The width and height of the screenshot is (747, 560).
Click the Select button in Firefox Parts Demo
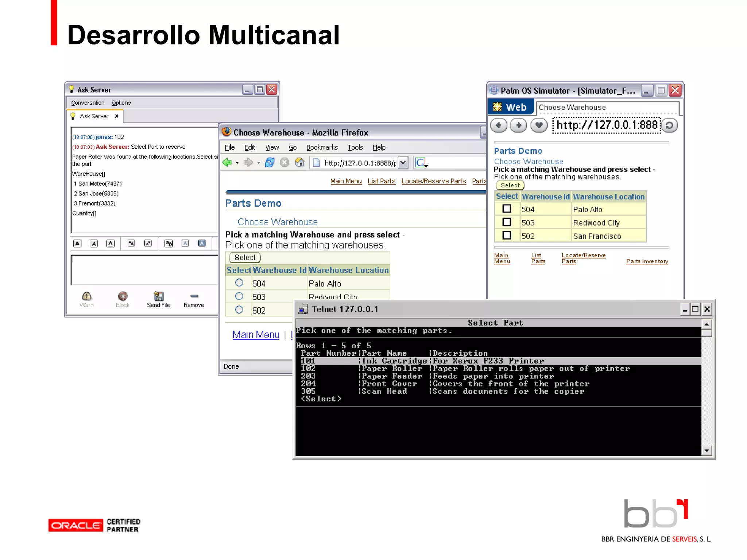coord(245,257)
